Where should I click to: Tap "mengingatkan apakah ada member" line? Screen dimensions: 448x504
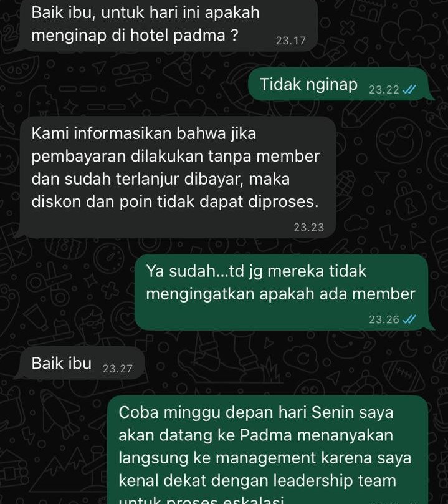pyautogui.click(x=280, y=294)
